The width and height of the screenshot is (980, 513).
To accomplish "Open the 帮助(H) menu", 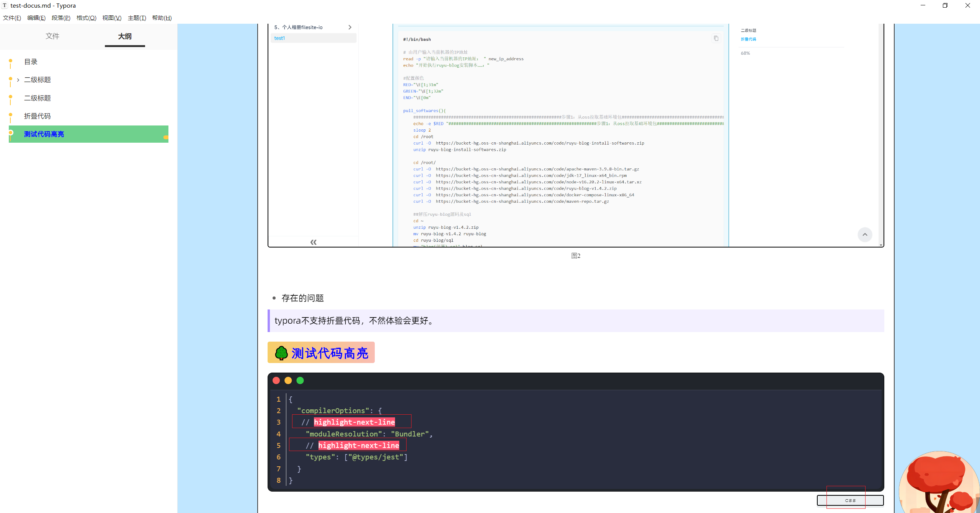I will [162, 18].
